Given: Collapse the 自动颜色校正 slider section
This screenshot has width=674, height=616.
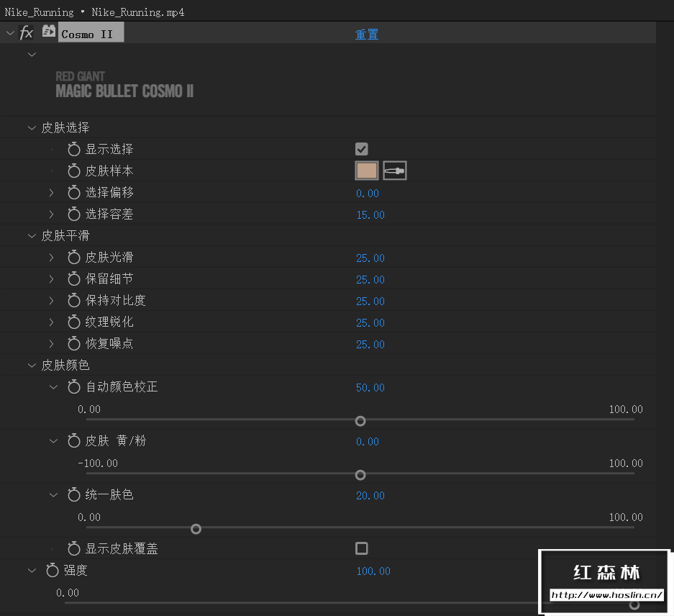Looking at the screenshot, I should [53, 386].
